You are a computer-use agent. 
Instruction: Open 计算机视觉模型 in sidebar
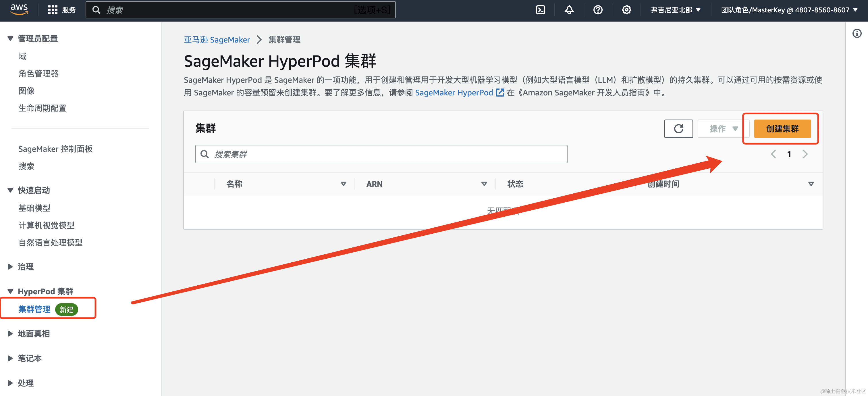point(47,225)
